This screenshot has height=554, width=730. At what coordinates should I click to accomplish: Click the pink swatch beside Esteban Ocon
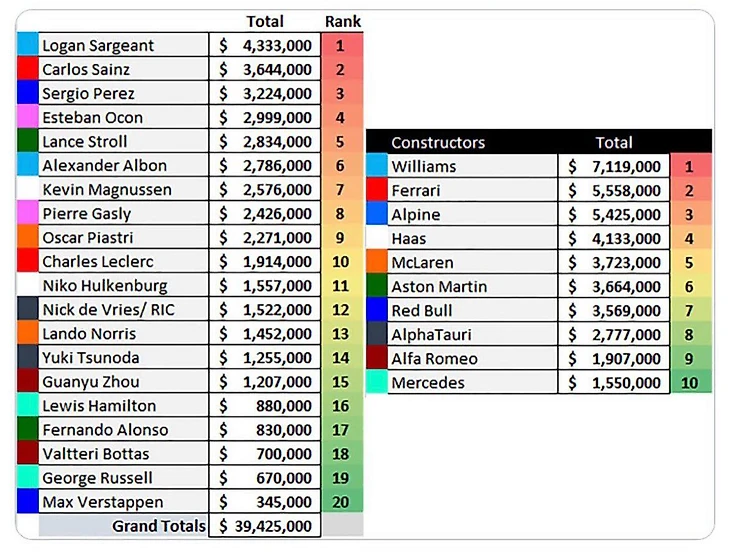coord(28,117)
